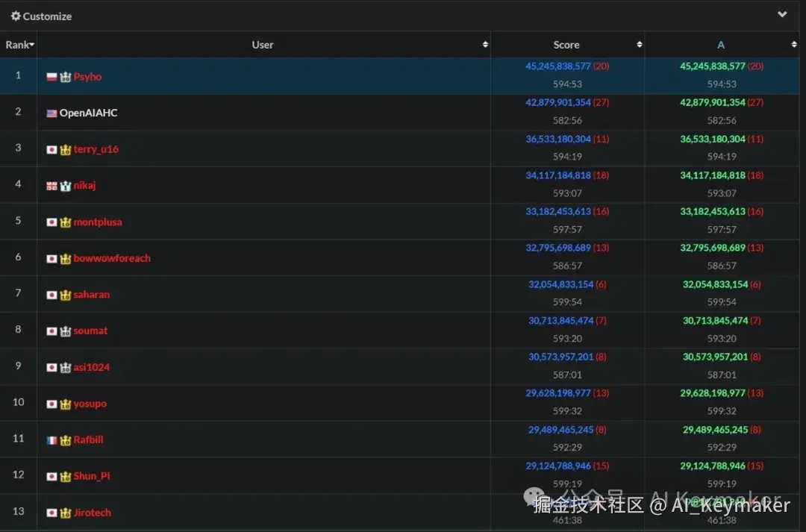806x532 pixels.
Task: Click Psyho's score value 45,245,838,577
Action: tap(558, 66)
